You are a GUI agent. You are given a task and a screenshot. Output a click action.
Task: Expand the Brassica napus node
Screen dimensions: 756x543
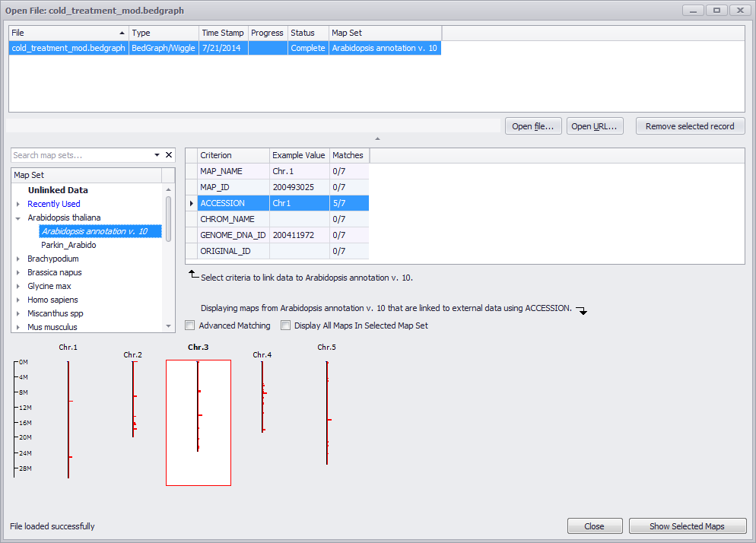(17, 272)
